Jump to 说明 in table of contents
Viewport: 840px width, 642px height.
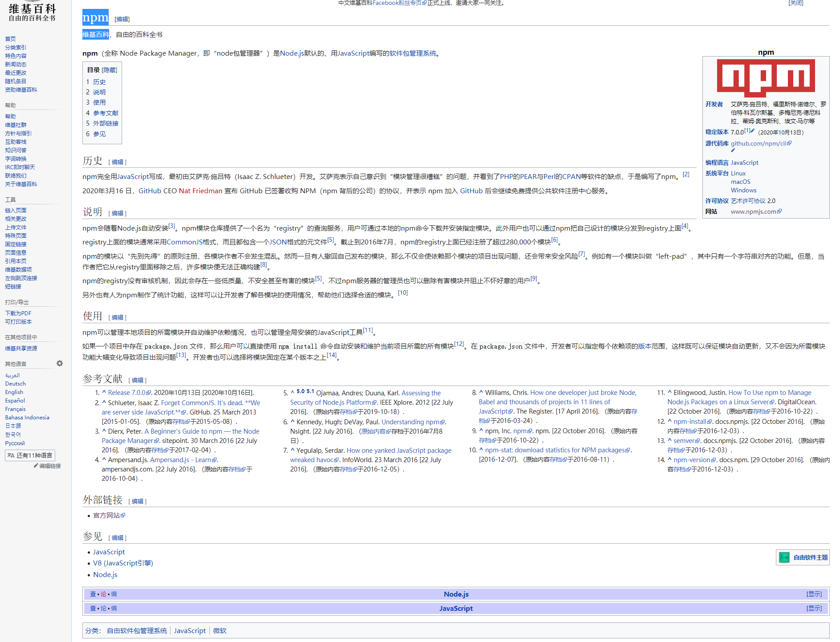[99, 92]
